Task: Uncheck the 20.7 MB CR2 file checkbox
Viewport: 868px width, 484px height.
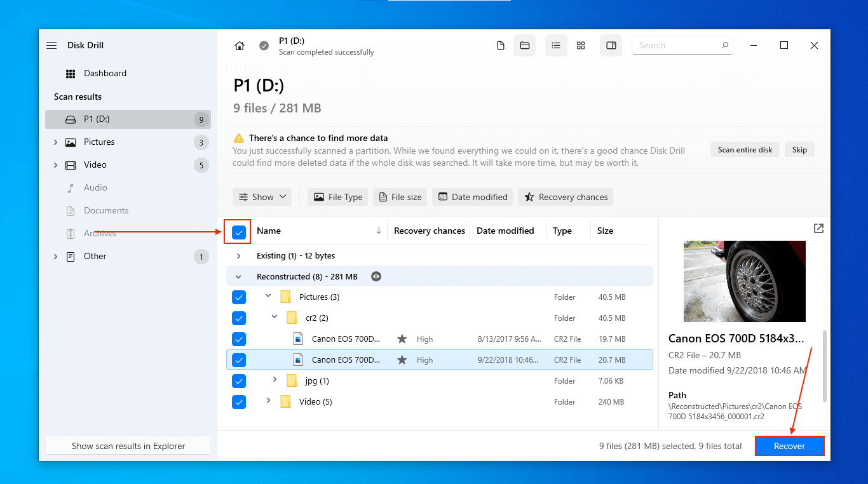Action: pyautogui.click(x=239, y=360)
